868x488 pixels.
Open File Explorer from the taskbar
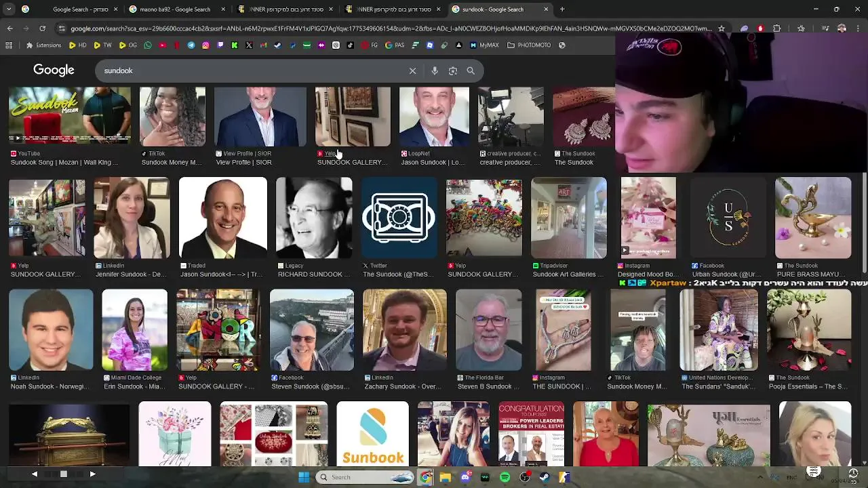(445, 477)
